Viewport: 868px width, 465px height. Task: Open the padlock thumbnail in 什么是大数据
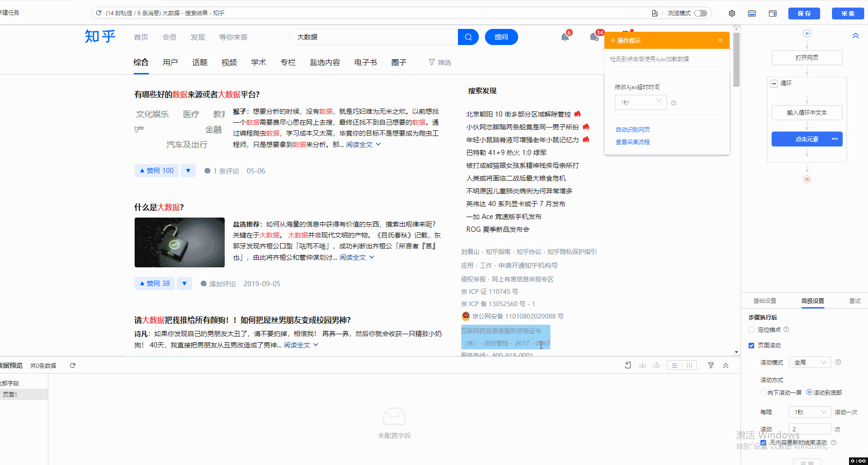coord(180,242)
